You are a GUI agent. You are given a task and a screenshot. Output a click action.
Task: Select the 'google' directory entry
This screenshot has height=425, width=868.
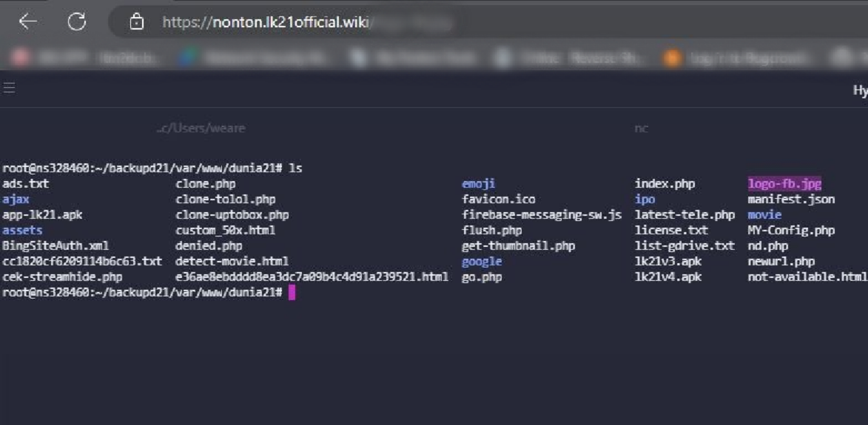tap(482, 261)
